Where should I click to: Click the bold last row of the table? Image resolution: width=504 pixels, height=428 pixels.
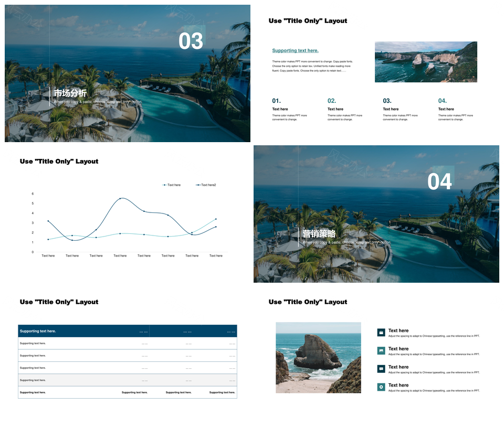(128, 392)
